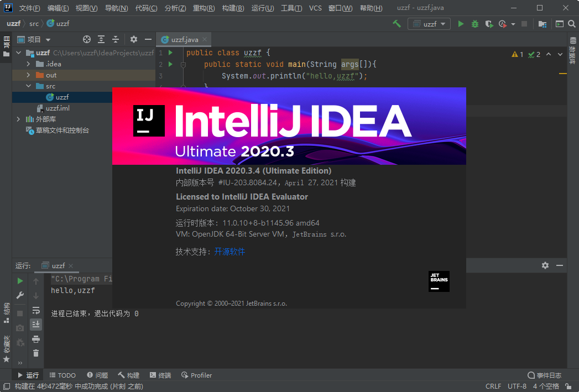Open the 构建 tool window button
The height and width of the screenshot is (392, 579).
click(x=128, y=375)
